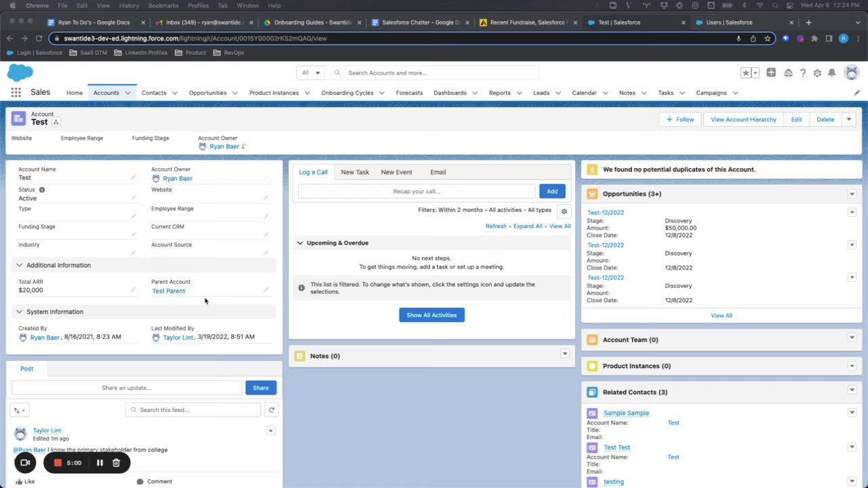Open the feed sort options dropdown
This screenshot has height=488, width=868.
pyautogui.click(x=19, y=410)
